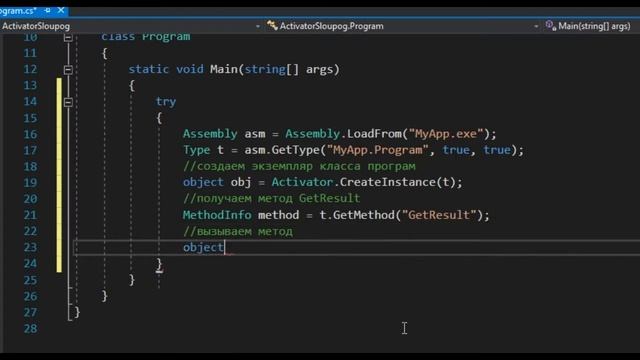Click the closing brace on line 24
Image resolution: width=640 pixels, height=360 pixels.
(x=159, y=264)
